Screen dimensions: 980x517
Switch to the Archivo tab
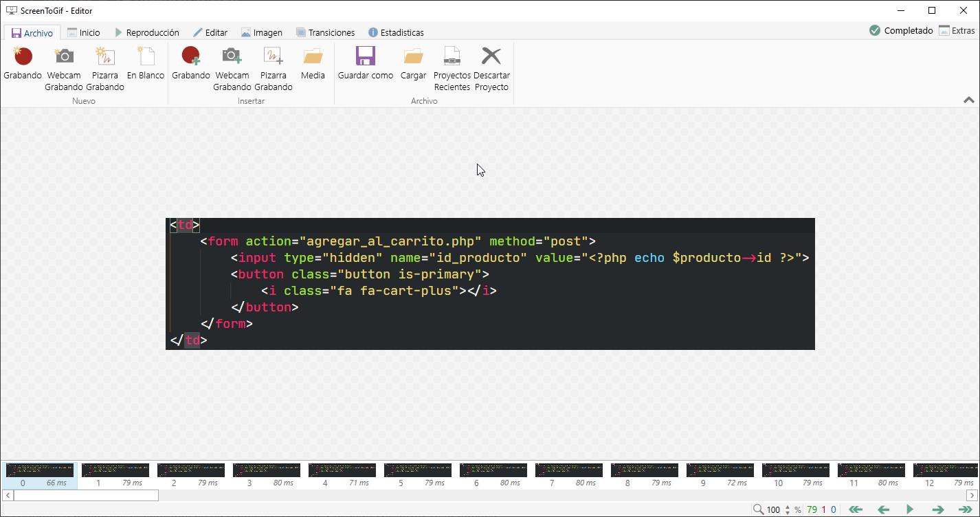pyautogui.click(x=32, y=32)
